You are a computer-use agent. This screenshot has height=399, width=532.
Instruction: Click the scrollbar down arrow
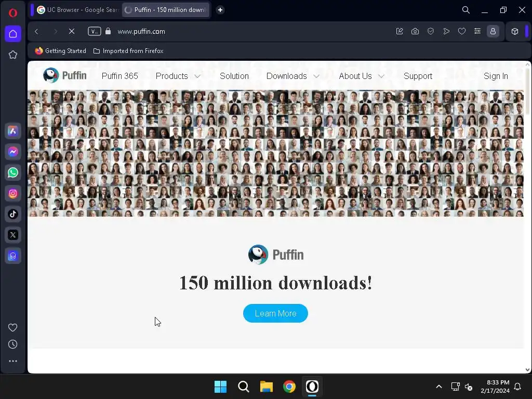528,369
